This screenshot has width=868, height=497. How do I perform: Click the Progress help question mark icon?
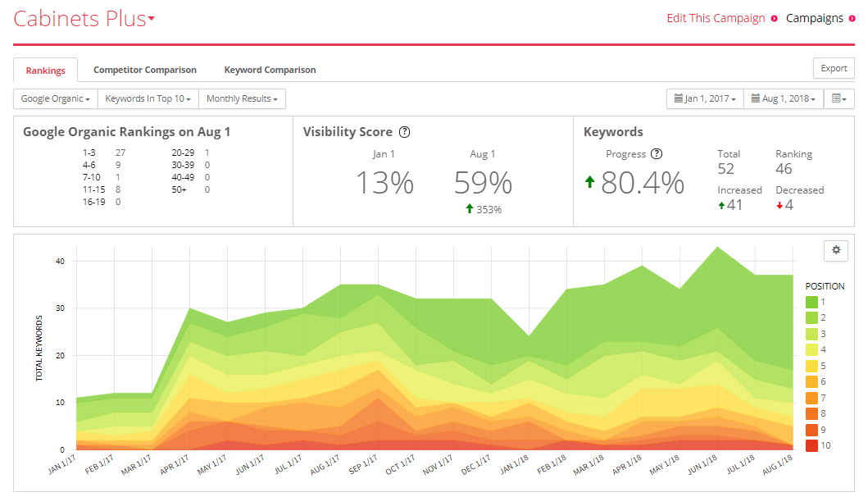(657, 154)
